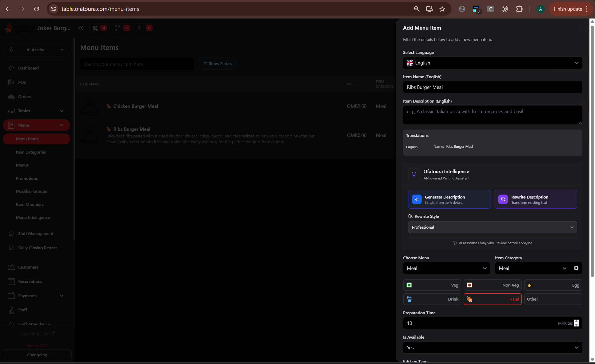The width and height of the screenshot is (595, 364).
Task: Open the Changelog button
Action: [37, 355]
